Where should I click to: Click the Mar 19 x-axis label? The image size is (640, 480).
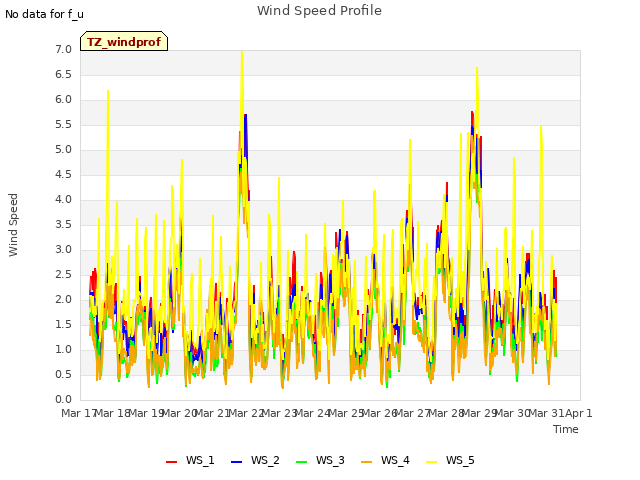click(146, 413)
